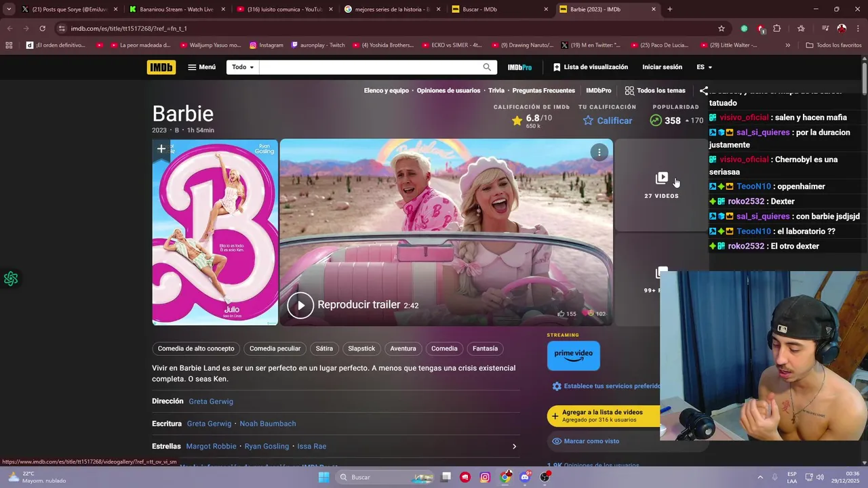868x488 pixels.
Task: Click popularity 358 trending icon
Action: coord(656,121)
